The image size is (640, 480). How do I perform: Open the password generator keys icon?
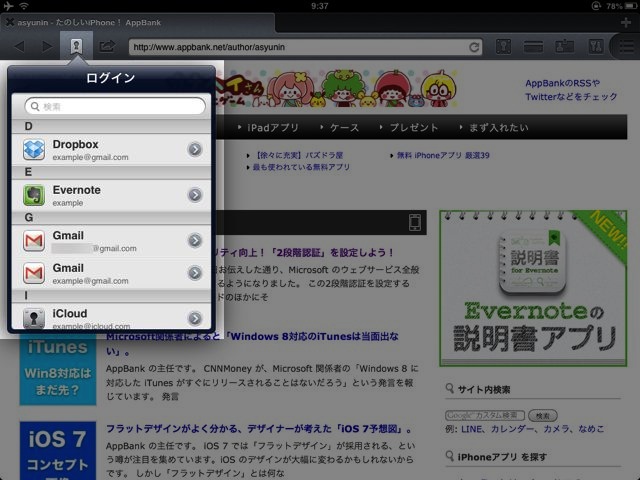point(596,47)
